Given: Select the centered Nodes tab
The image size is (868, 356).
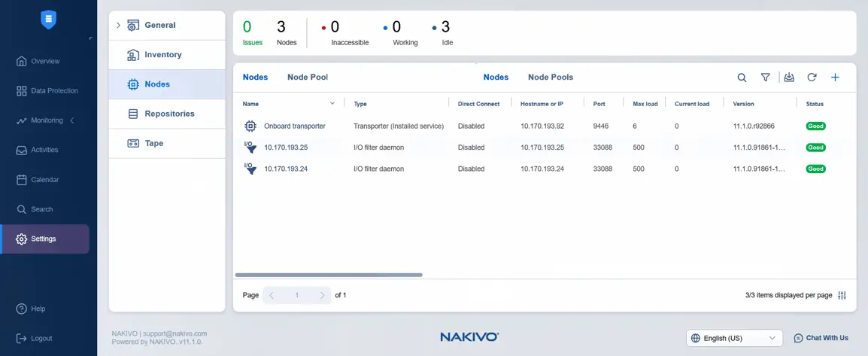Looking at the screenshot, I should point(496,77).
